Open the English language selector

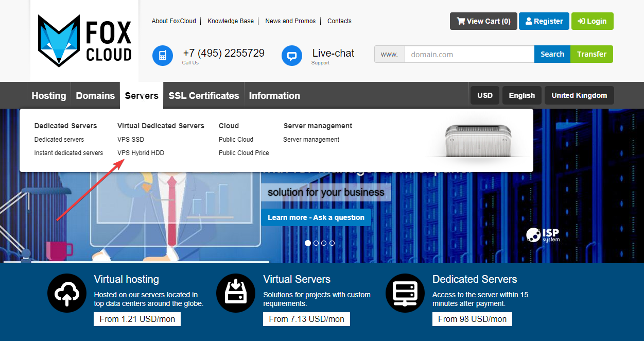(521, 95)
